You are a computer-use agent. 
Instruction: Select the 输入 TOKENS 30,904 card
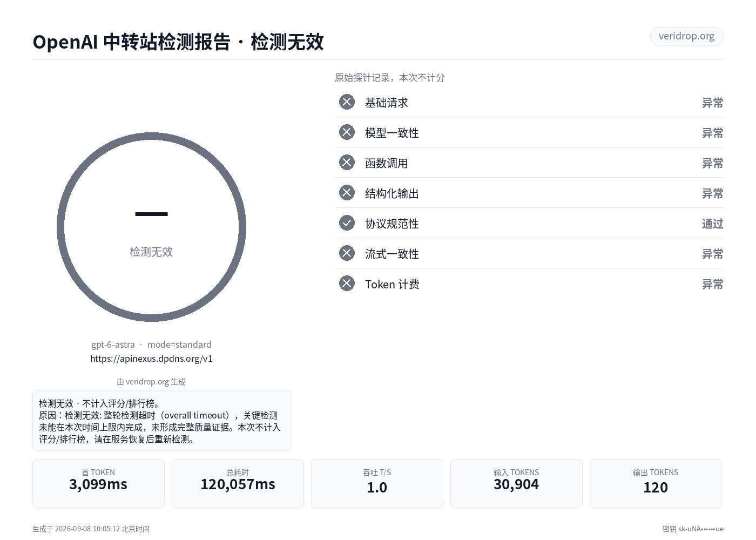pos(516,483)
